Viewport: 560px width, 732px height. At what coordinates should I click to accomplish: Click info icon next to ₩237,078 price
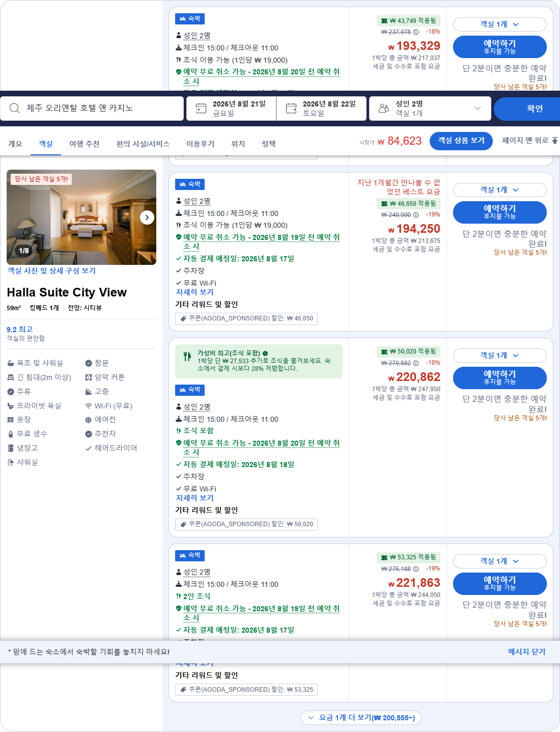[416, 32]
